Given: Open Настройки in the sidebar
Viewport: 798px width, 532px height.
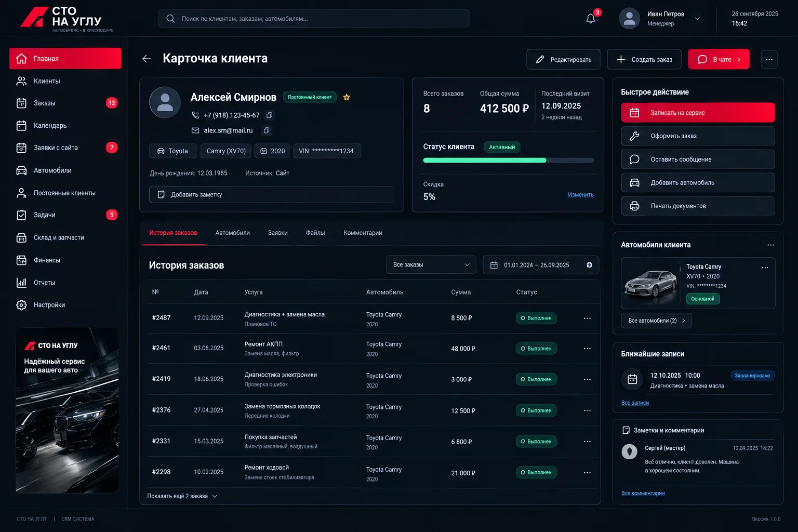Looking at the screenshot, I should pos(65,305).
